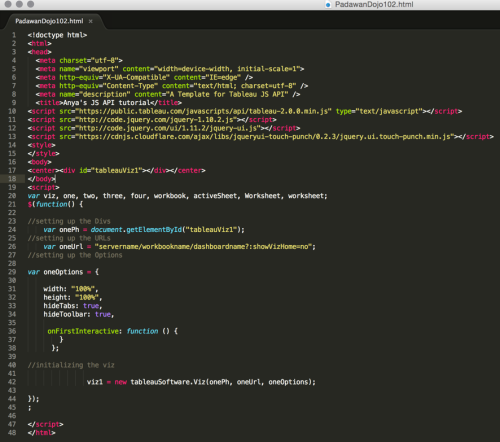Click the getElementById method call
500x442 pixels.
tap(154, 230)
